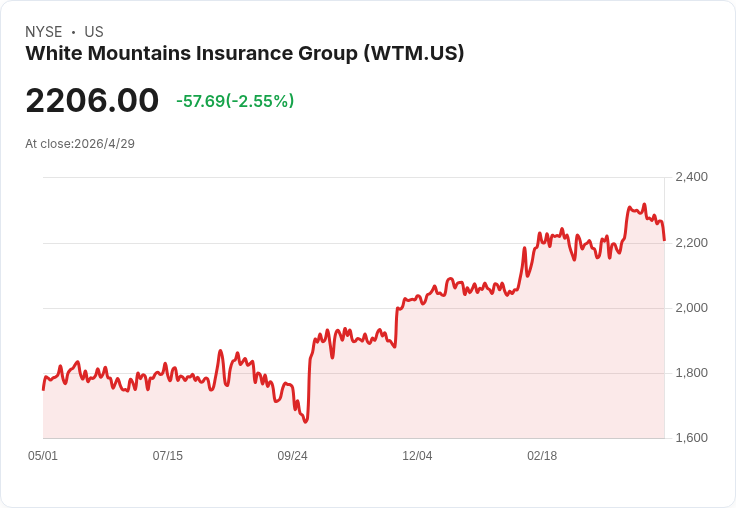Click the NYSE exchange label

[43, 31]
